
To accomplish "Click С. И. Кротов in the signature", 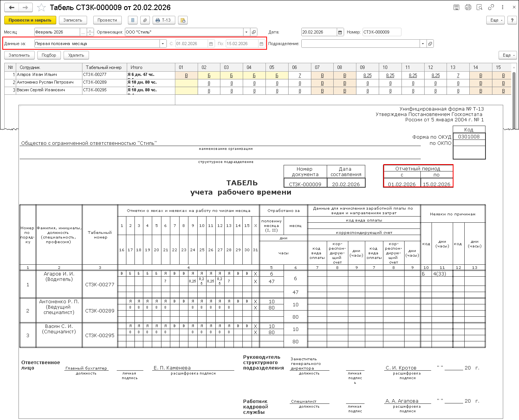I will (401, 368).
